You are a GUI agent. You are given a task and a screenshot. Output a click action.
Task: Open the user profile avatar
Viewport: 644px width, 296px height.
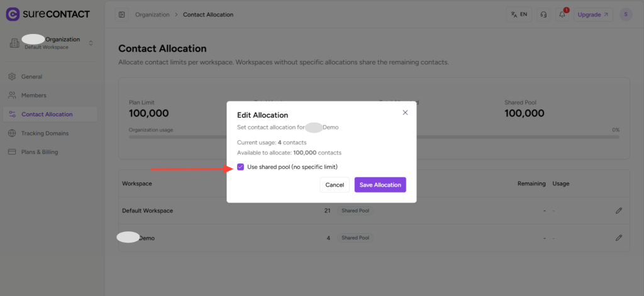(625, 14)
